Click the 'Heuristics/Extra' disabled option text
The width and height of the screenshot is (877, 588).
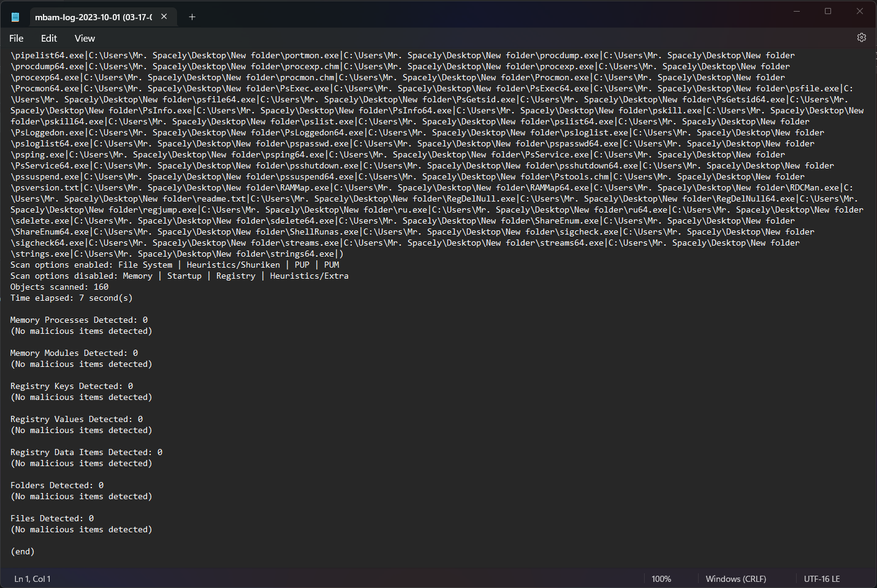[x=309, y=276]
